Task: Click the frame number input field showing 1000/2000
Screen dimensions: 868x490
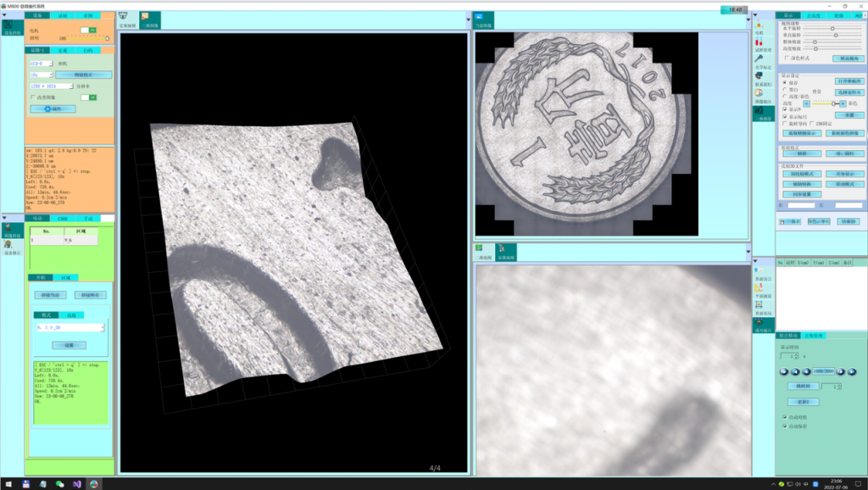Action: pyautogui.click(x=822, y=372)
